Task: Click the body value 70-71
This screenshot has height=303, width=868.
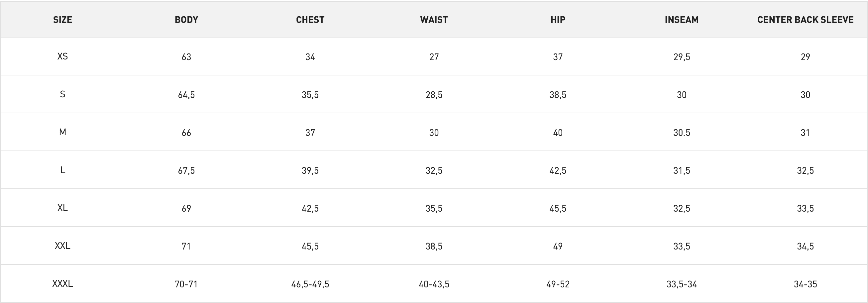Action: (x=186, y=284)
